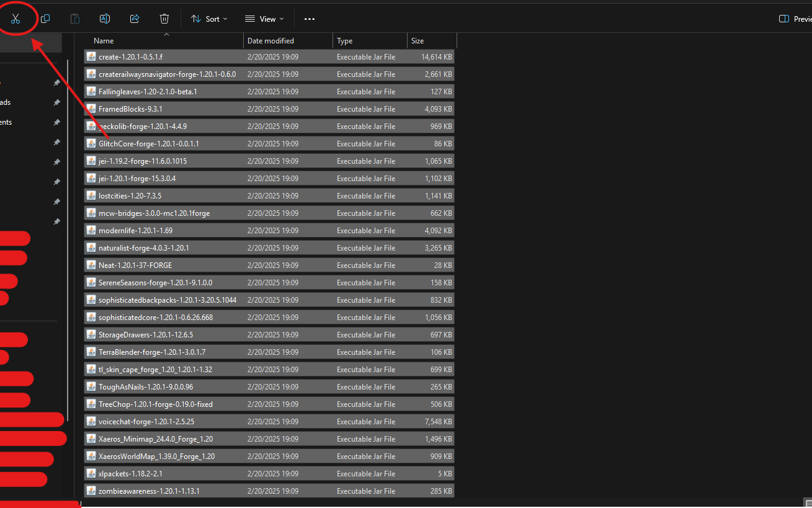Click the Cut scissors icon
The image size is (812, 508).
coord(16,19)
